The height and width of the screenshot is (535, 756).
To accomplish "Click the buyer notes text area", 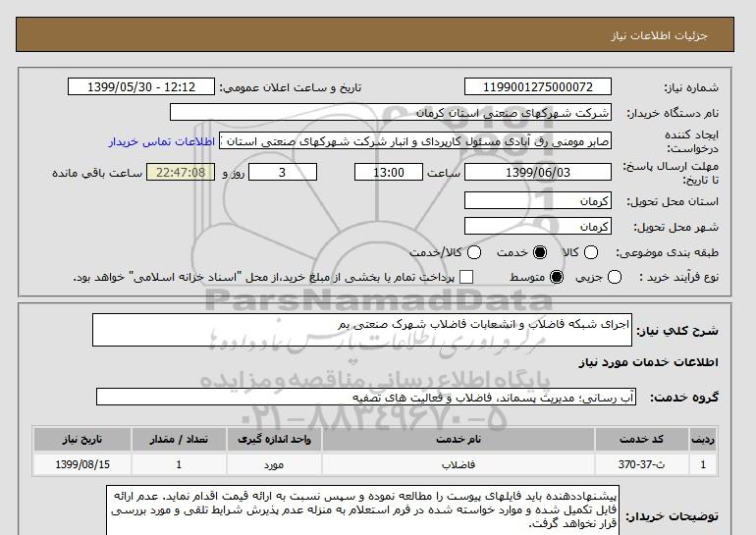I will 362,510.
